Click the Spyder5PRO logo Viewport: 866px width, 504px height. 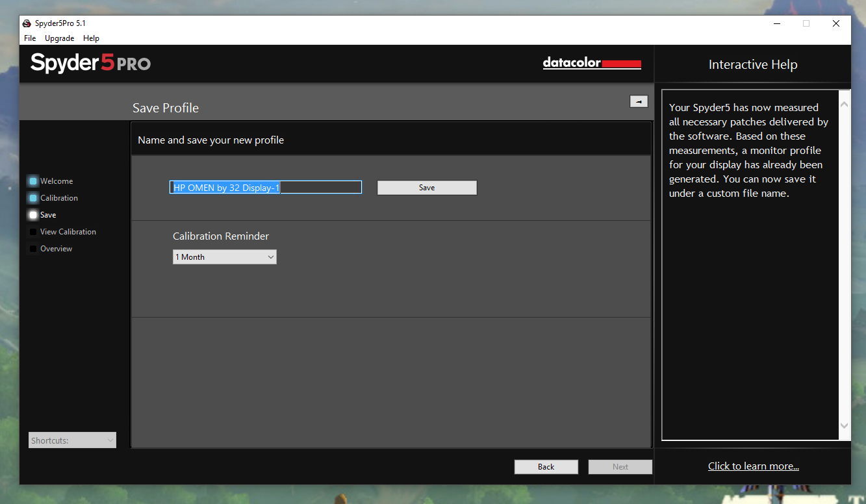tap(90, 63)
